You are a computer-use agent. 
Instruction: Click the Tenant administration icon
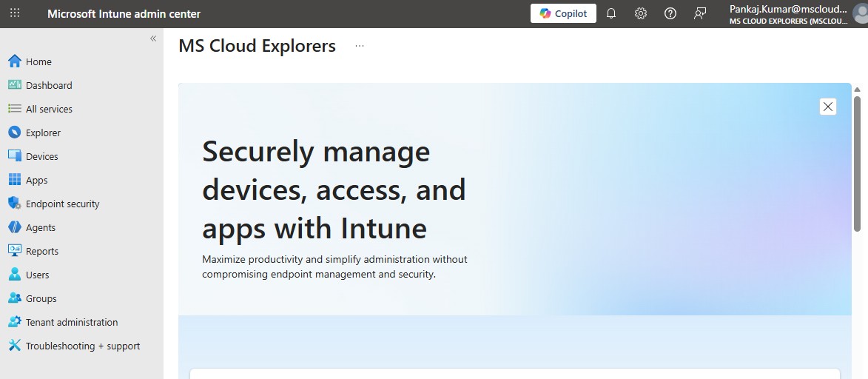point(14,322)
